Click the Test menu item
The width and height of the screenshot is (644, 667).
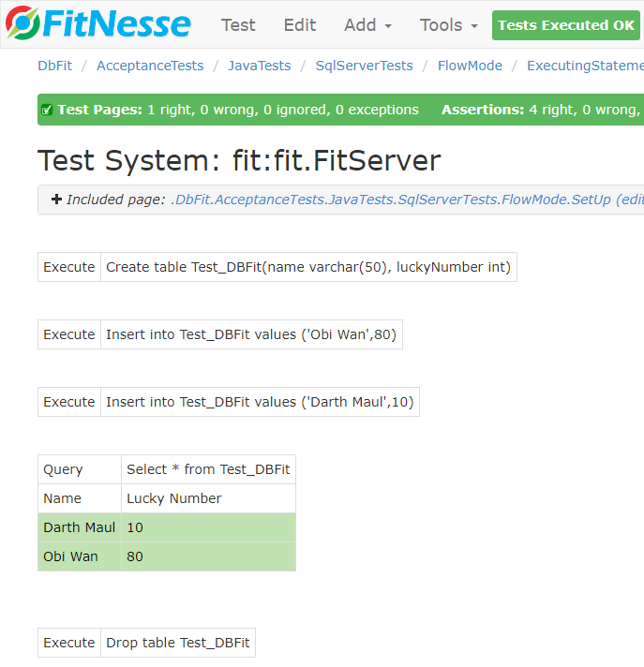[238, 25]
